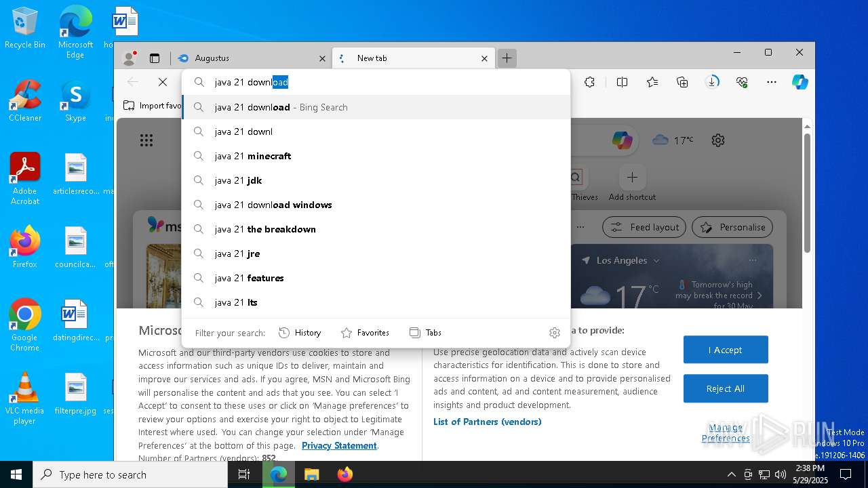This screenshot has width=868, height=488.
Task: Filter search by Favorites
Action: (365, 333)
